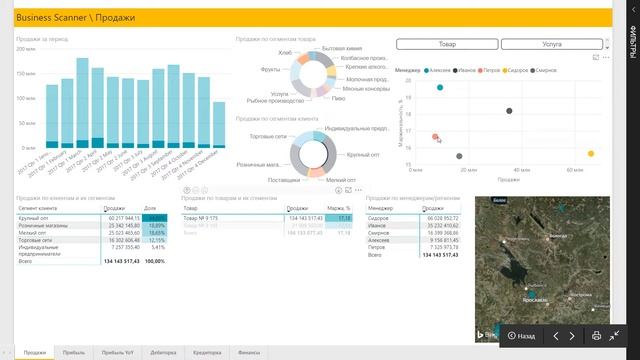Select the yellow Сидоров point on the scatter chart

tap(591, 153)
